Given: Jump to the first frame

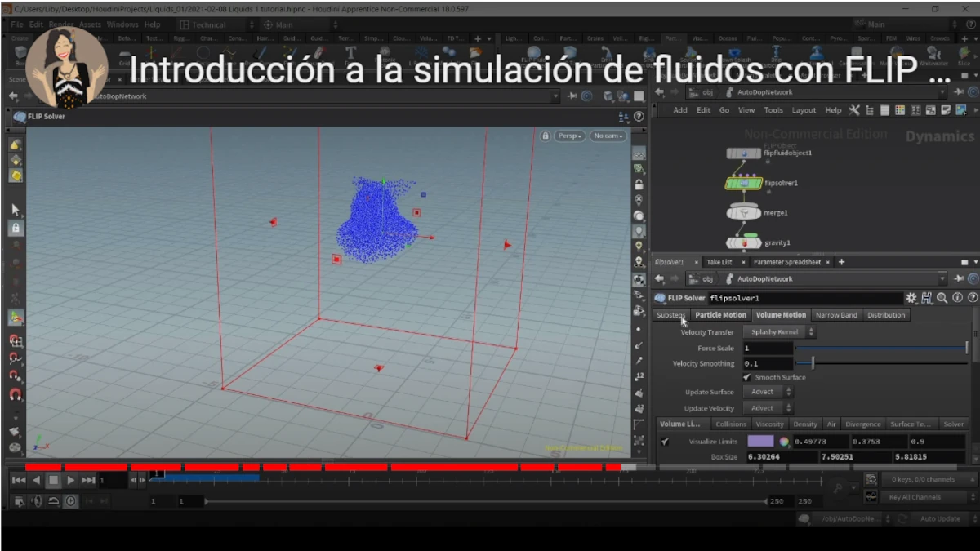Looking at the screenshot, I should [x=18, y=481].
